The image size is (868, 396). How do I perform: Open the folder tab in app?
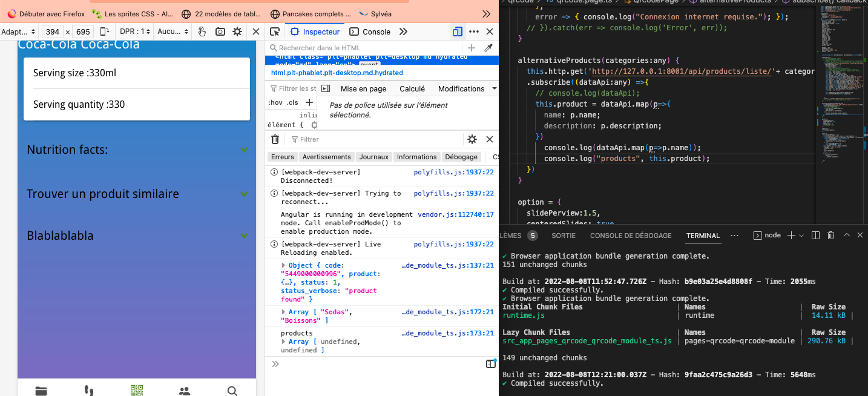41,391
